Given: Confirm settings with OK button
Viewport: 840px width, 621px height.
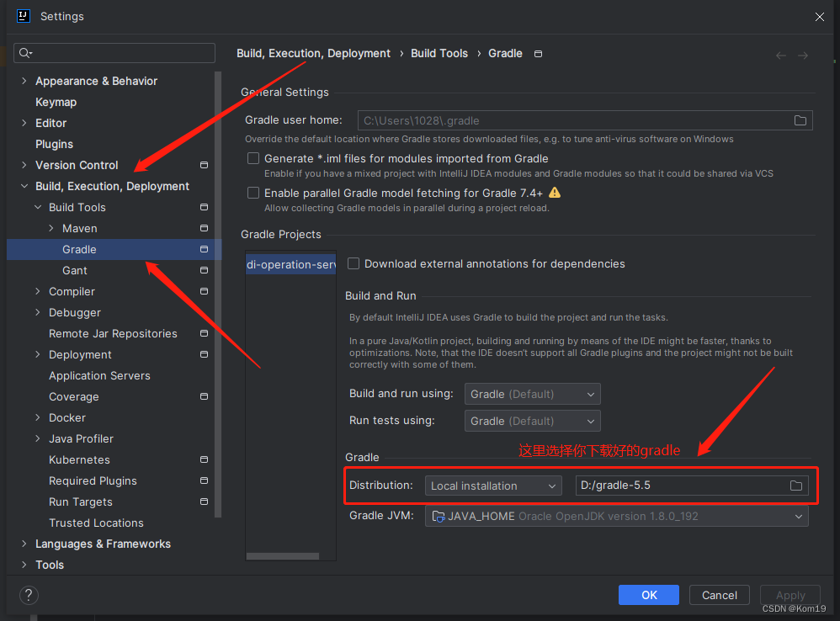Looking at the screenshot, I should pyautogui.click(x=649, y=595).
